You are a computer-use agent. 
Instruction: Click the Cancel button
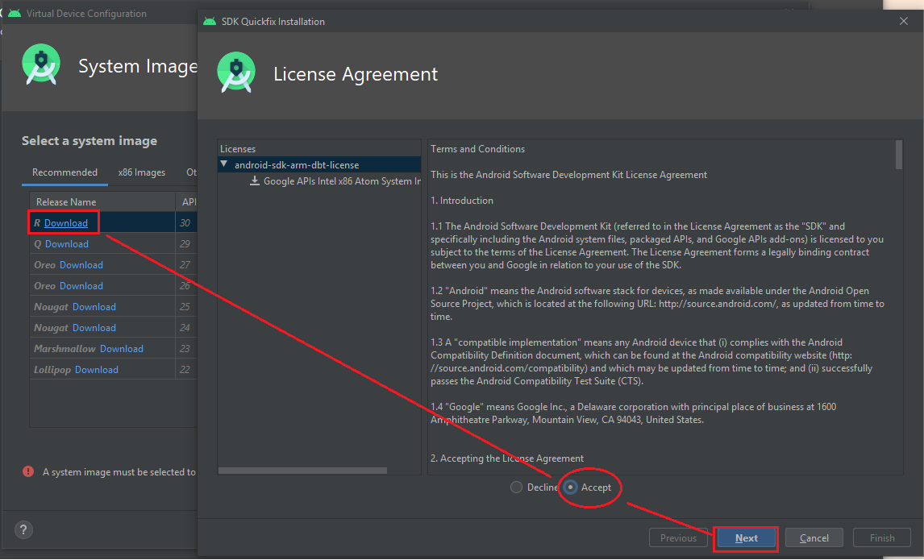pyautogui.click(x=814, y=538)
